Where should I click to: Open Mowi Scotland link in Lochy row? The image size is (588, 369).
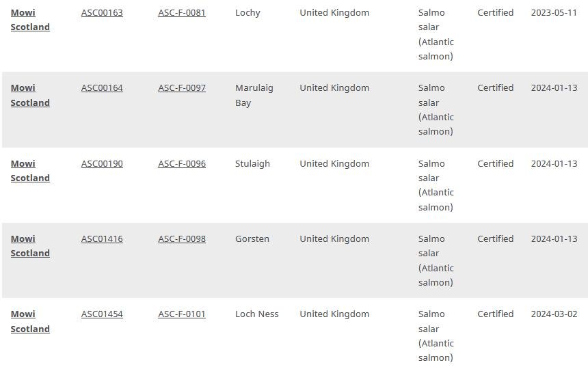(29, 20)
